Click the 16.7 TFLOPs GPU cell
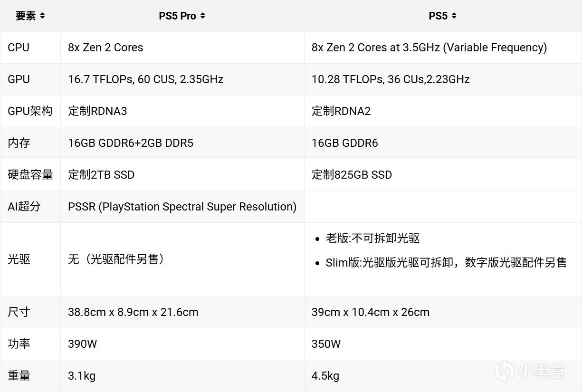 tap(145, 79)
